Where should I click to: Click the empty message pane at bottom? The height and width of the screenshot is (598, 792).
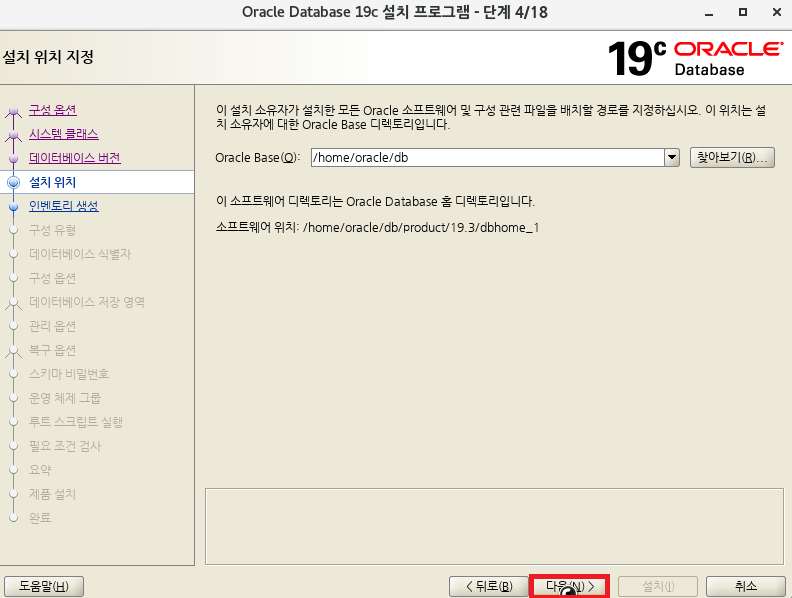494,526
